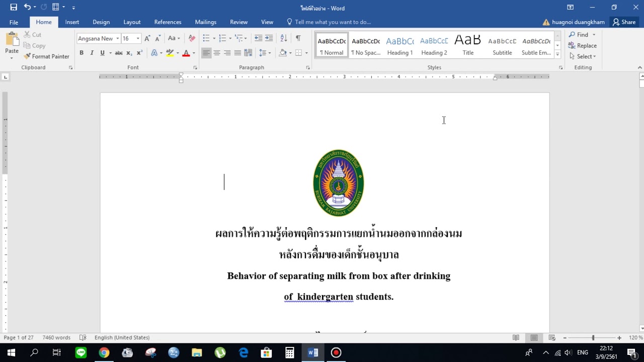Toggle Superscript formatting
This screenshot has width=644, height=362.
click(139, 53)
